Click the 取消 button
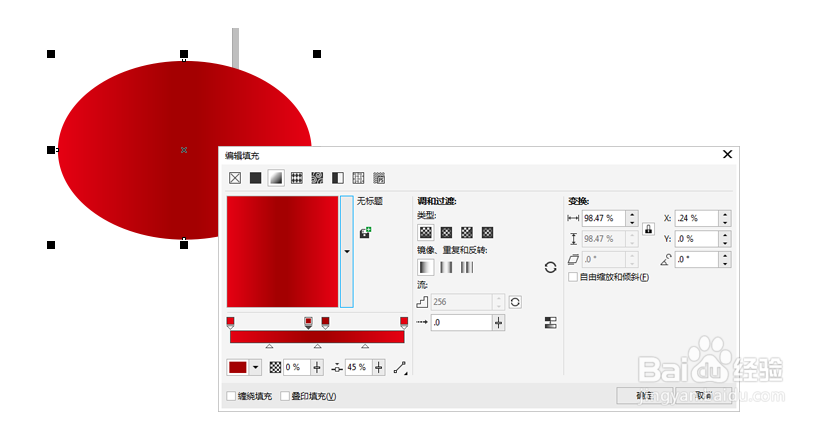The image size is (832, 425). [x=704, y=396]
